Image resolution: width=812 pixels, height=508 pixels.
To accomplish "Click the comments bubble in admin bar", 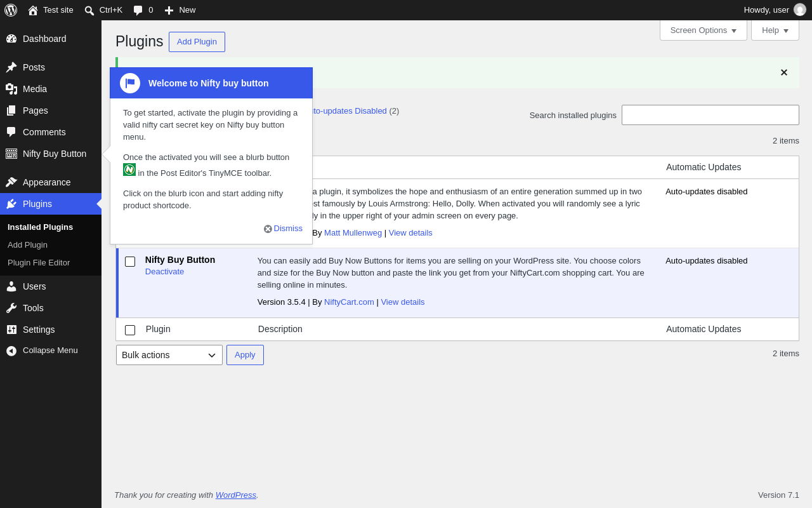I will point(138,10).
